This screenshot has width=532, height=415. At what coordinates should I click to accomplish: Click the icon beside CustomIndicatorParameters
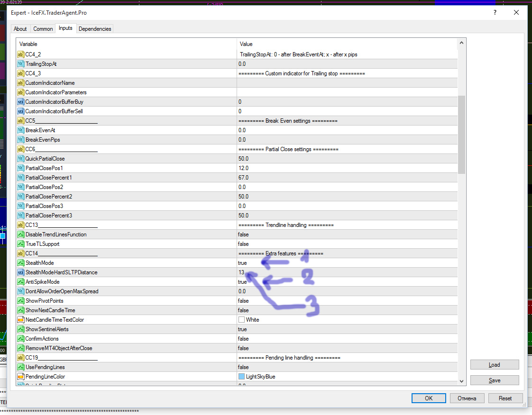click(21, 92)
